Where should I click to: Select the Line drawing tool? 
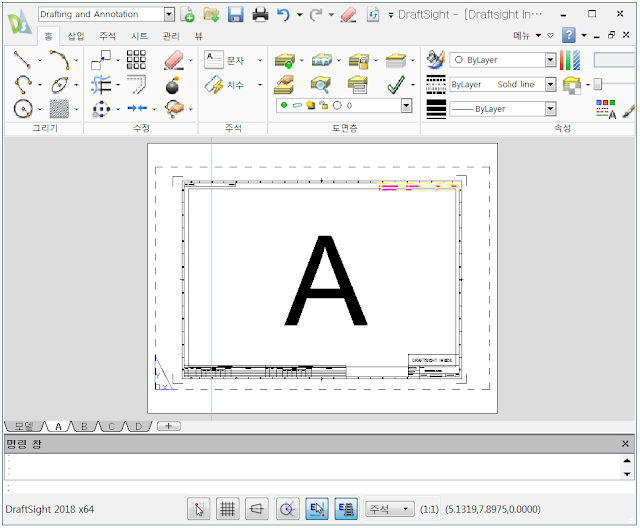22,60
